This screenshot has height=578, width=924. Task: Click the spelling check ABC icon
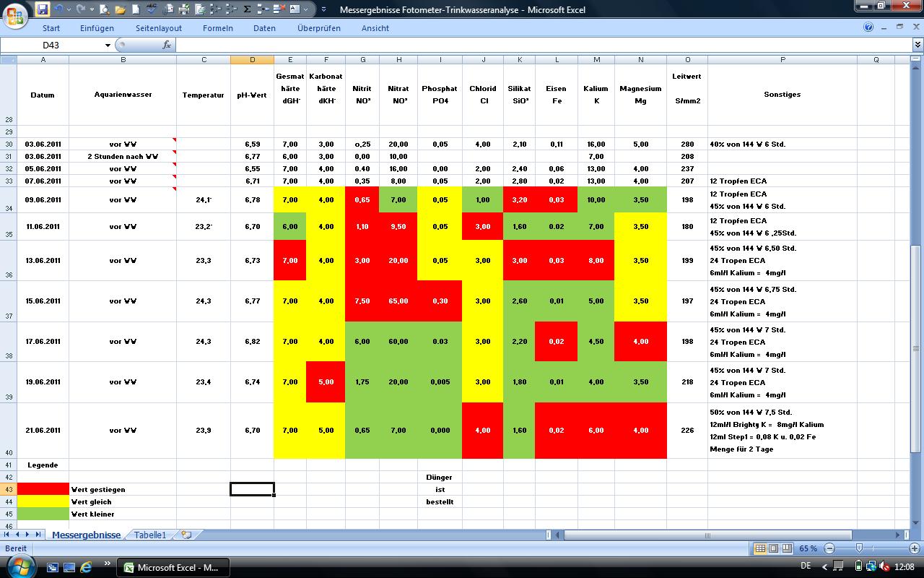151,9
